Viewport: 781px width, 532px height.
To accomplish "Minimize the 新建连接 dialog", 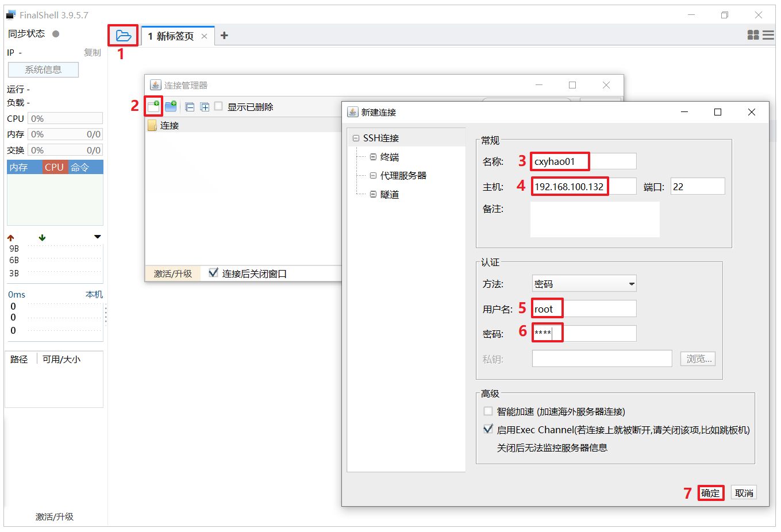I will click(684, 112).
